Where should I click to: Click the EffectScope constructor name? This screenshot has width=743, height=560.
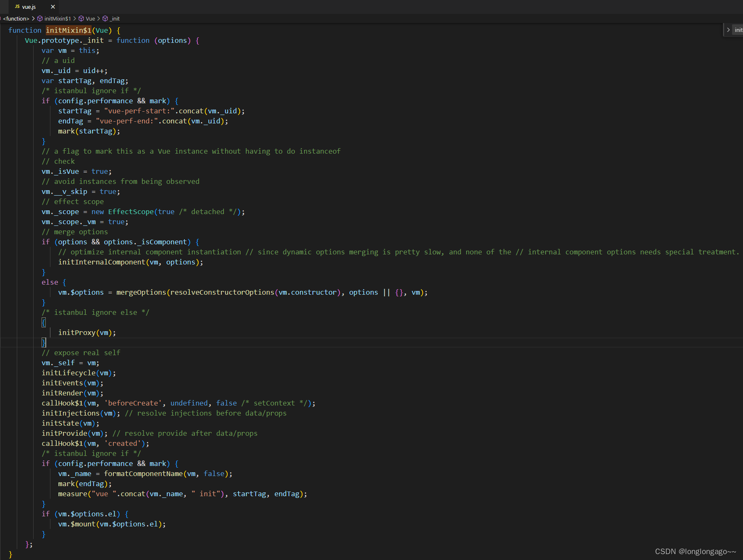(x=131, y=212)
